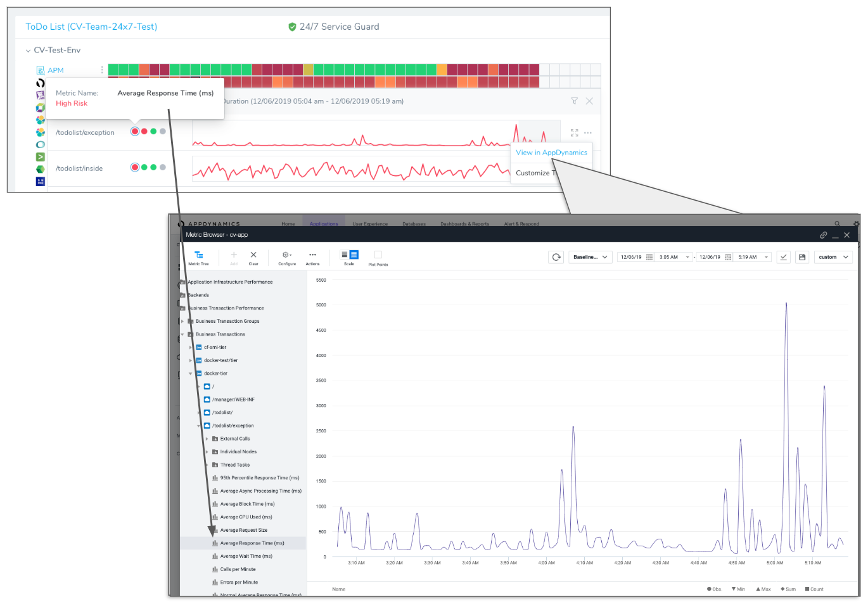
Task: Expand External Calls folder
Action: (x=207, y=439)
